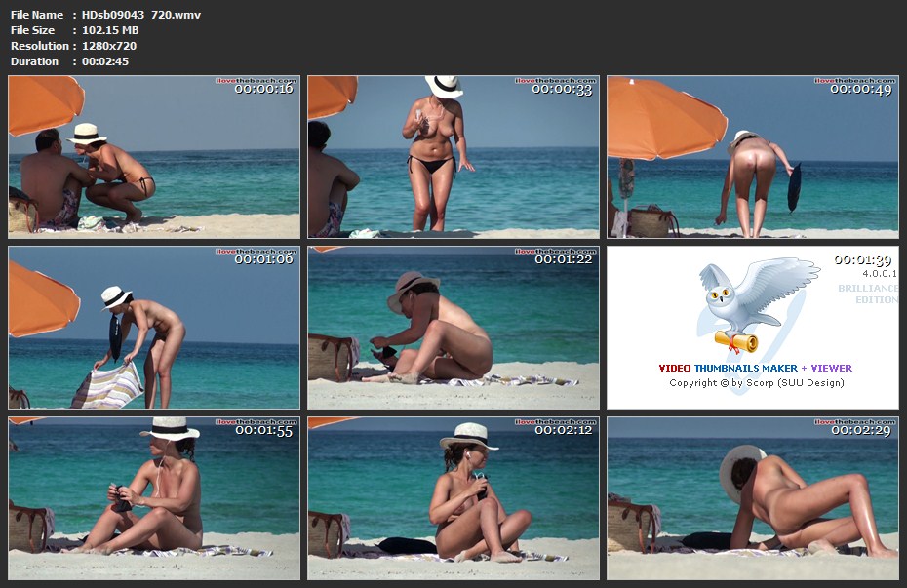The height and width of the screenshot is (588, 907).
Task: Click the watermark on the 00:00:16 thumbnail
Action: pyautogui.click(x=255, y=81)
